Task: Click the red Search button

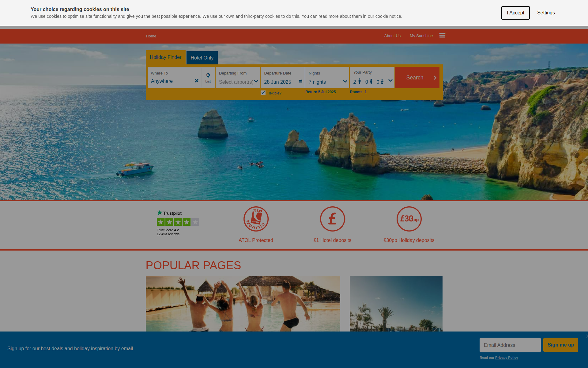Action: tap(417, 78)
